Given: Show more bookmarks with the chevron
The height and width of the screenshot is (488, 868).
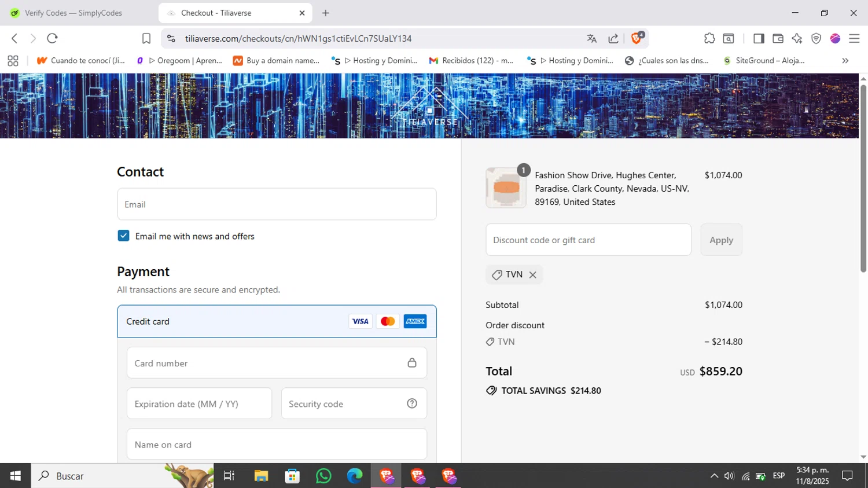Looking at the screenshot, I should 845,60.
